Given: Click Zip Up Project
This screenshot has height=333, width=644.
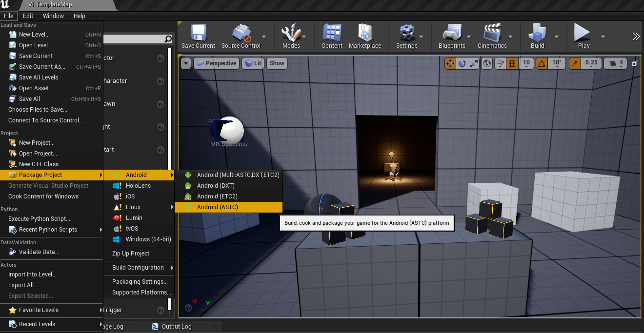Looking at the screenshot, I should [139, 254].
